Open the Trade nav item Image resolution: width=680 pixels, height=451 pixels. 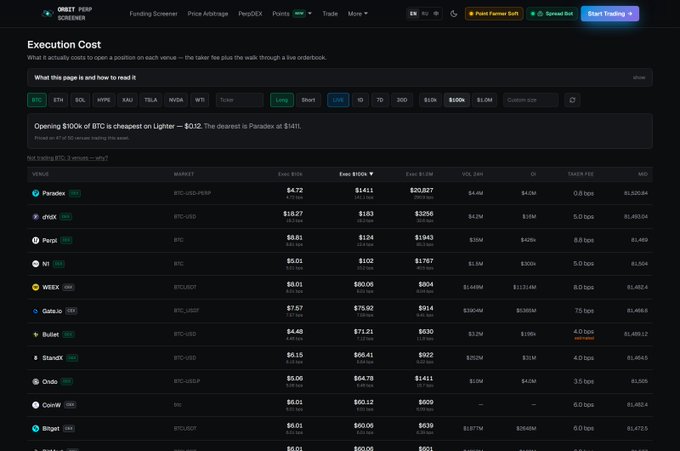330,13
